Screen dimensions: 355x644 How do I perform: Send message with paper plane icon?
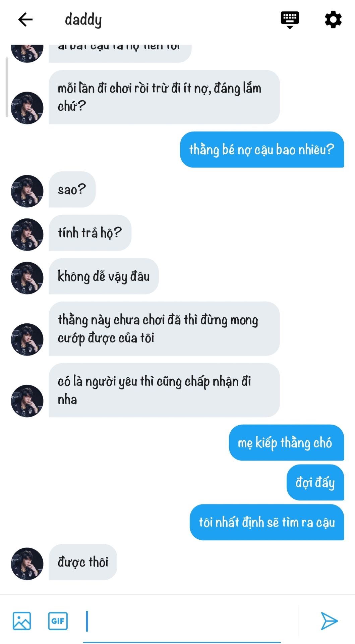click(329, 621)
